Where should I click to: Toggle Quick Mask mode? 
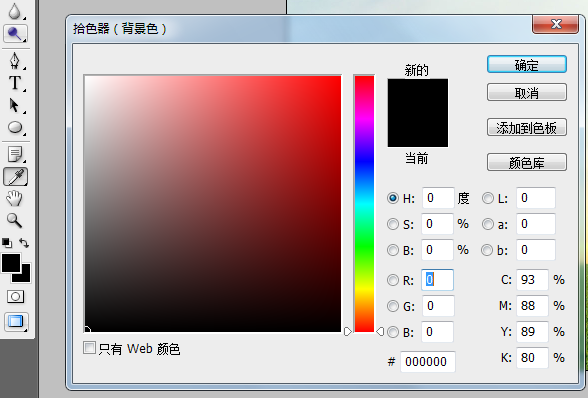(15, 297)
